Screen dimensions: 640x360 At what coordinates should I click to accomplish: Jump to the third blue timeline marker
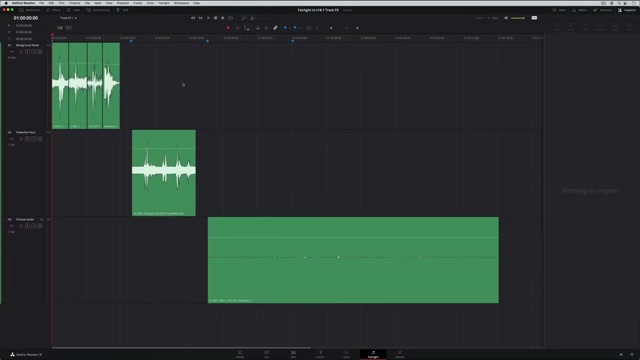pyautogui.click(x=293, y=41)
